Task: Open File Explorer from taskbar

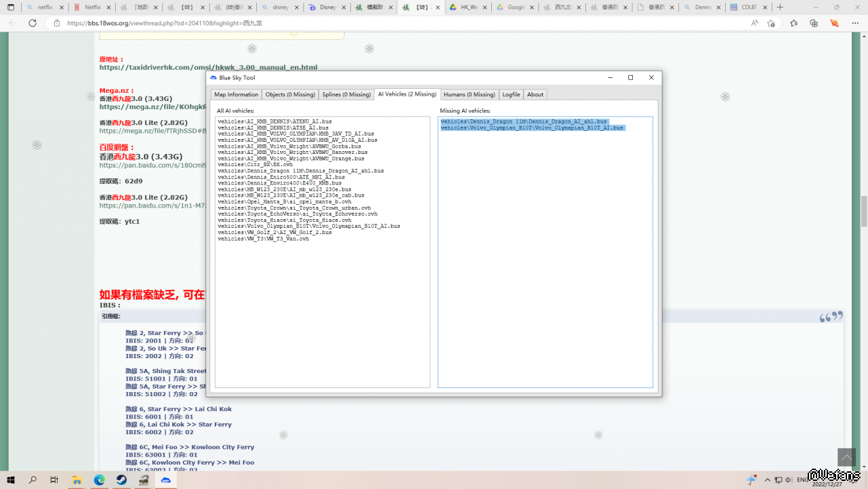Action: point(77,480)
